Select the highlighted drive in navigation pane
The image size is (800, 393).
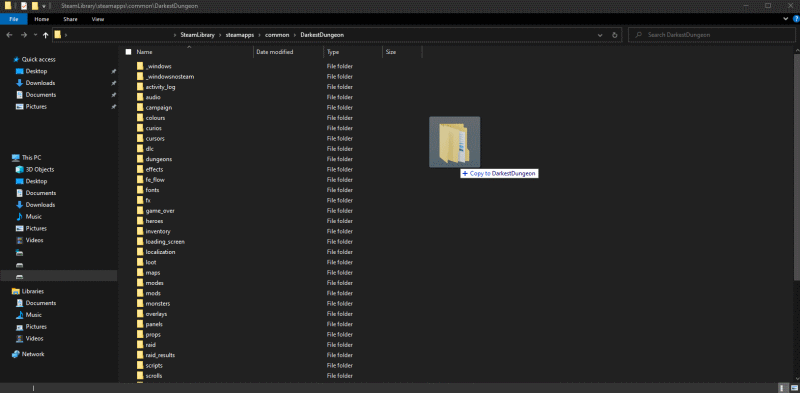[x=59, y=276]
